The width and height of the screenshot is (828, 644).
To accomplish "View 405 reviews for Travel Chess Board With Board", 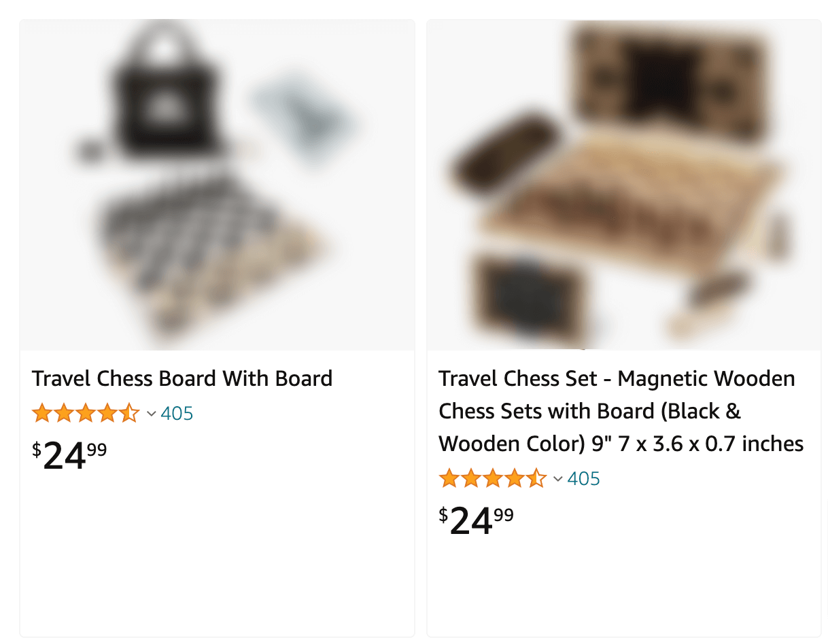I will (x=177, y=413).
